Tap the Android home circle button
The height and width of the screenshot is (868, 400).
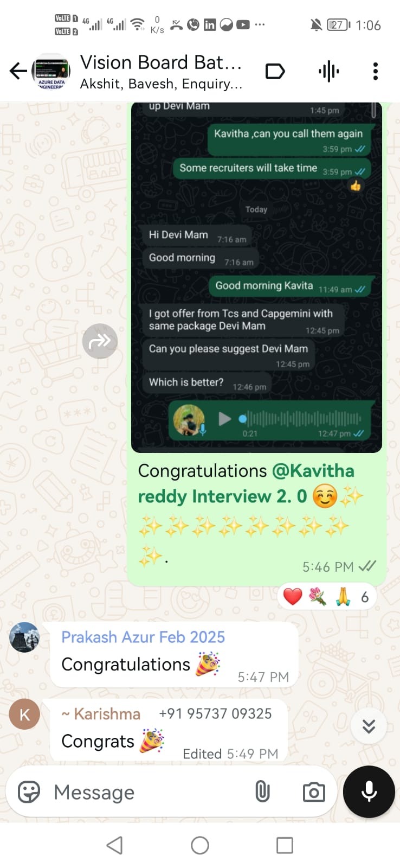click(200, 845)
